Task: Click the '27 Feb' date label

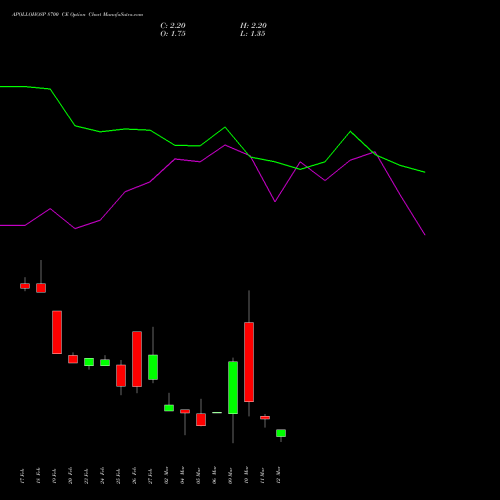Action: [150, 476]
